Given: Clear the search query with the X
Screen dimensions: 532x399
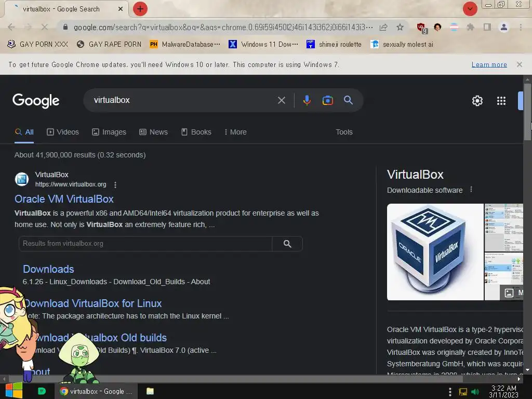Looking at the screenshot, I should point(281,100).
